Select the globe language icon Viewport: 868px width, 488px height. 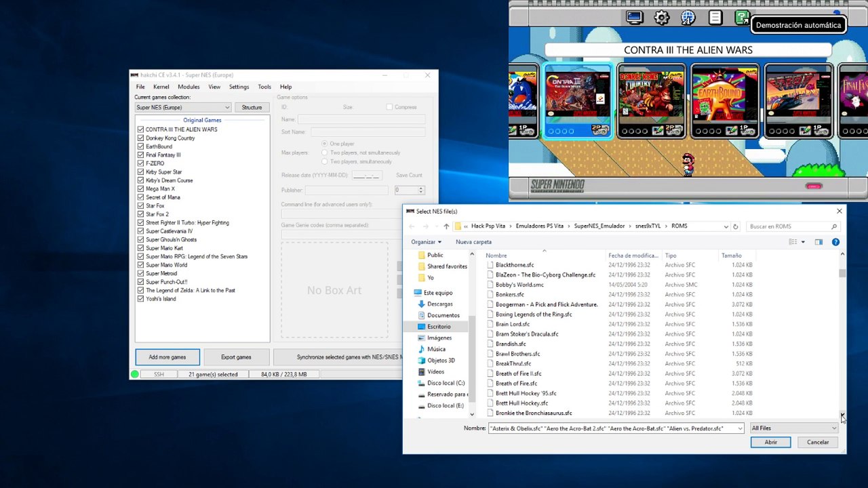coord(688,18)
